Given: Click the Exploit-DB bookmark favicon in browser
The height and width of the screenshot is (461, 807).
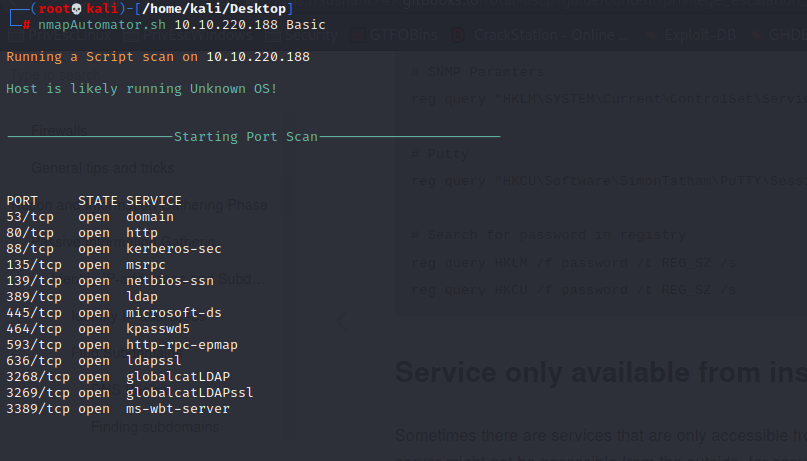Looking at the screenshot, I should 652,35.
